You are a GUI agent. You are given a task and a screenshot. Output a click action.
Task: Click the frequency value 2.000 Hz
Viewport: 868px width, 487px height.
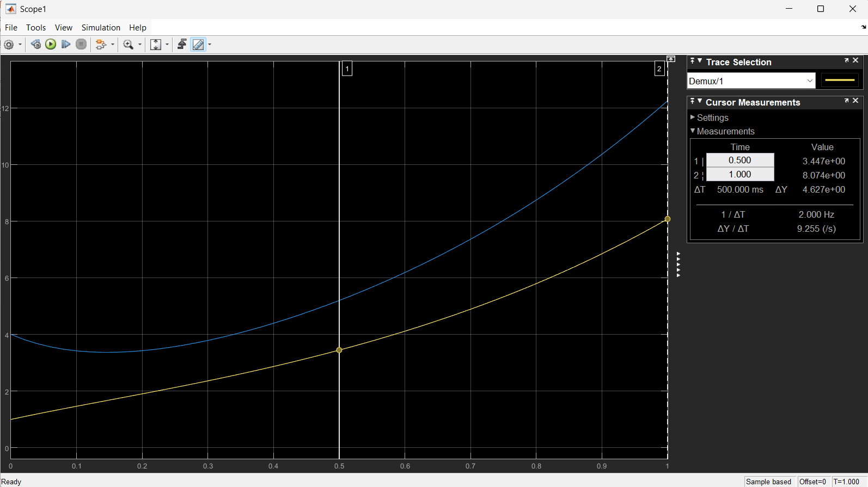[x=816, y=214]
